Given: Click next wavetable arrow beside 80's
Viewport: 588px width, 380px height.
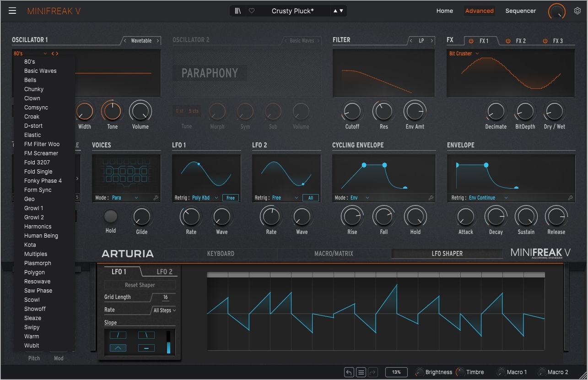Looking at the screenshot, I should pos(57,54).
